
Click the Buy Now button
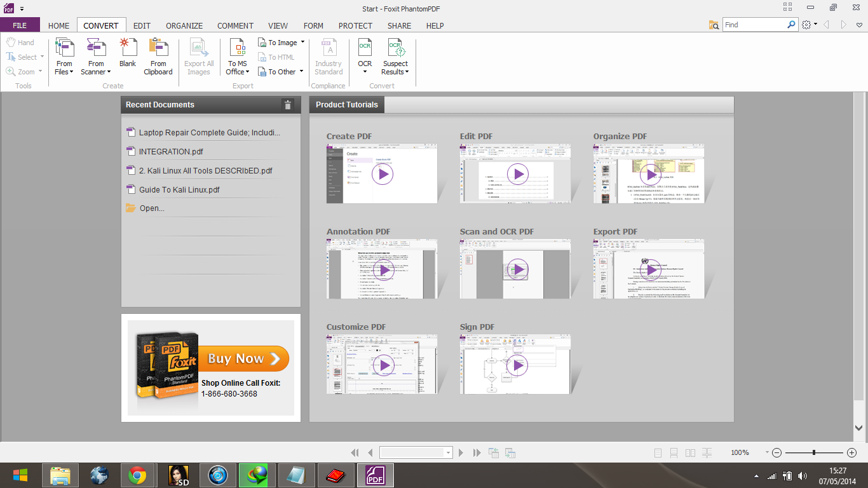click(244, 358)
